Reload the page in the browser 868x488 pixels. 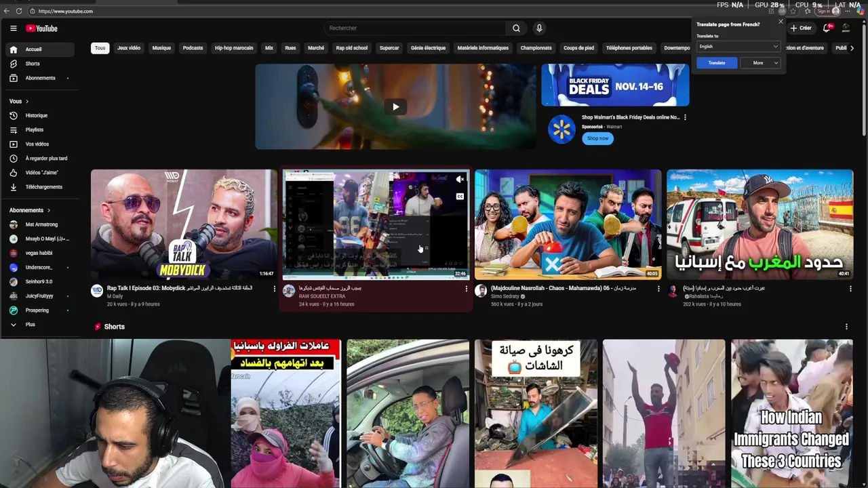(18, 11)
